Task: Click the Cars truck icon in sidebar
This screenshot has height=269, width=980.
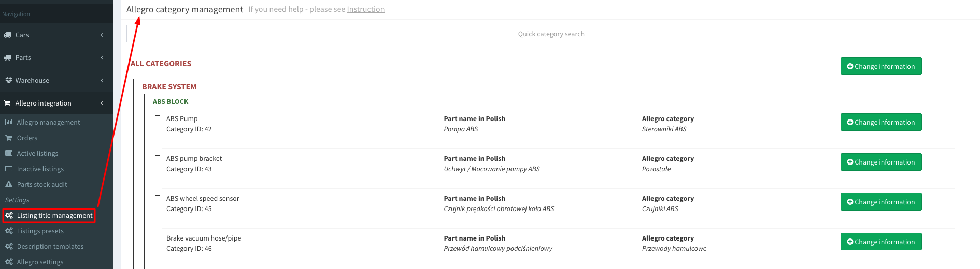Action: click(8, 35)
